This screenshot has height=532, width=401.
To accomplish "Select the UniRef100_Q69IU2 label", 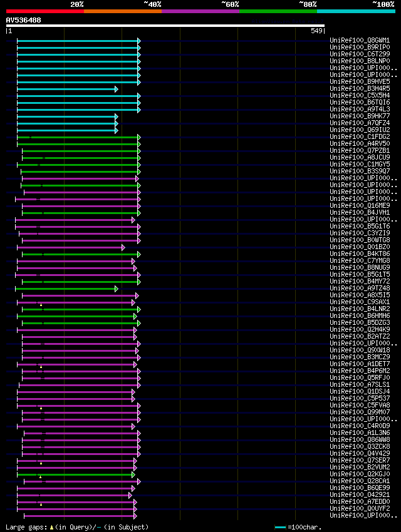I will click(360, 130).
